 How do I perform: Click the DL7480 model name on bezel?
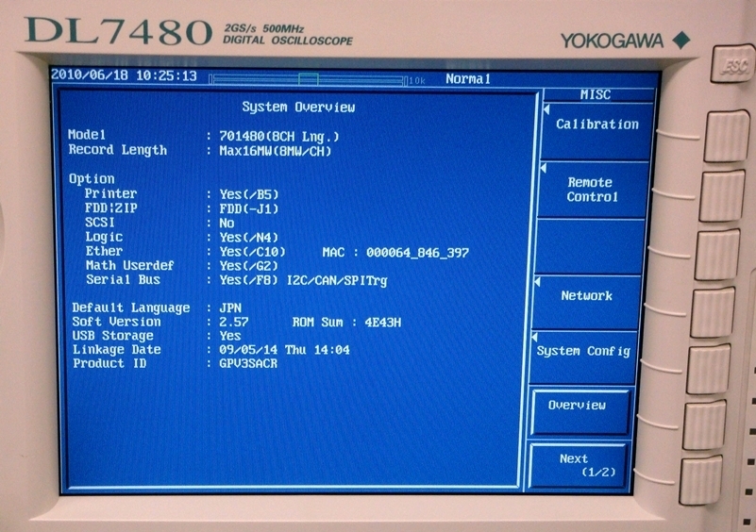[119, 31]
